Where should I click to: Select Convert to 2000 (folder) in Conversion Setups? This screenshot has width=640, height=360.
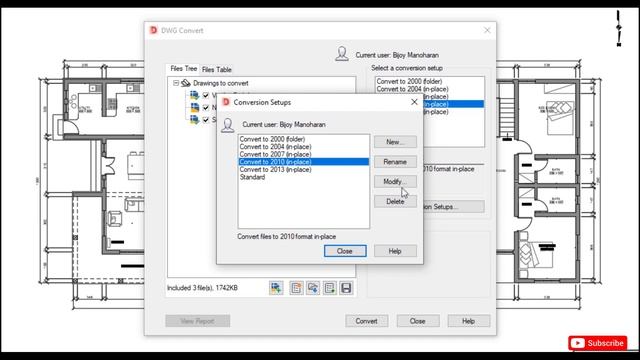304,139
